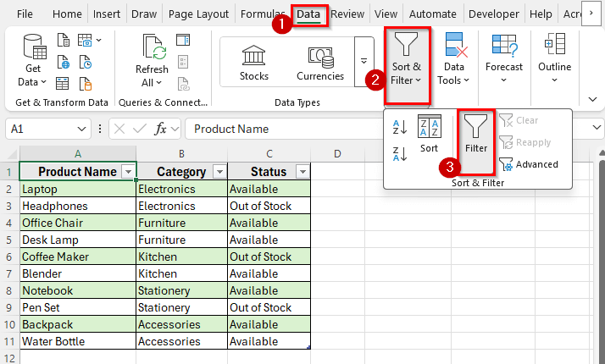Expand the formula bar

point(597,127)
